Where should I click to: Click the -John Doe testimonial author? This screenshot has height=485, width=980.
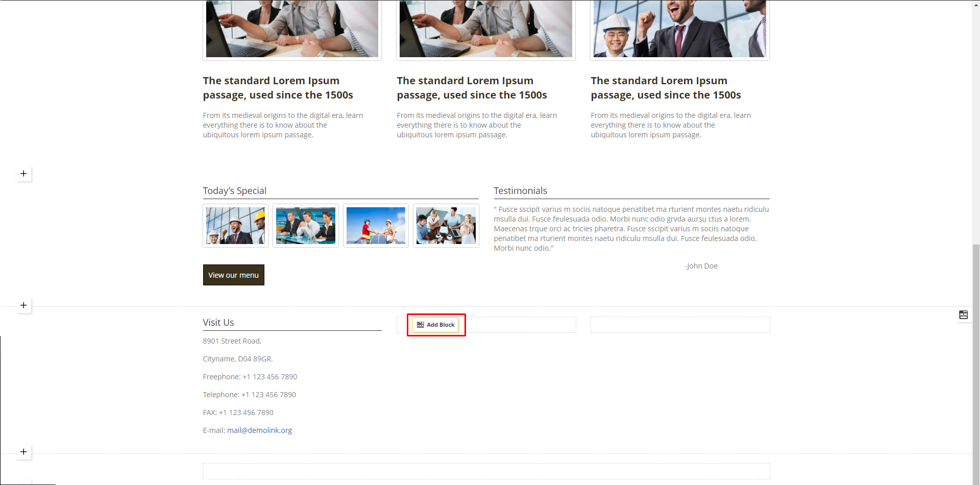701,266
